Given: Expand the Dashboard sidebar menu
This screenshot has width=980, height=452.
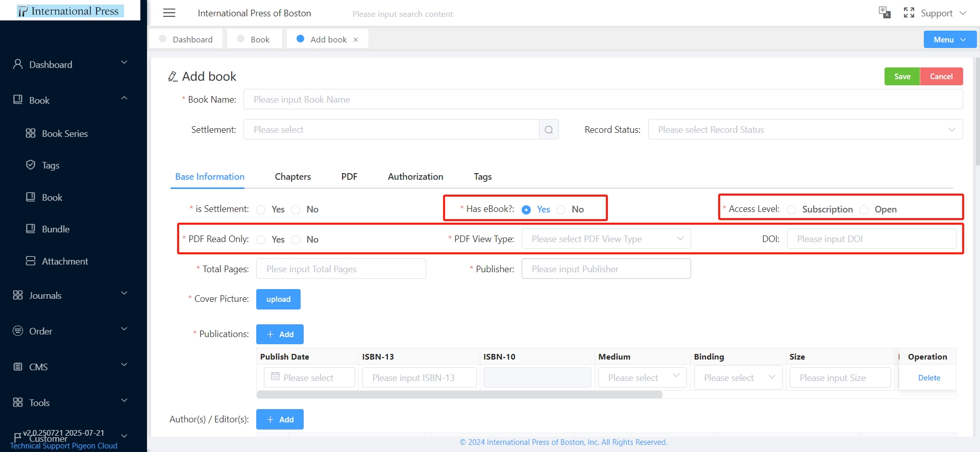Looking at the screenshot, I should pyautogui.click(x=124, y=62).
